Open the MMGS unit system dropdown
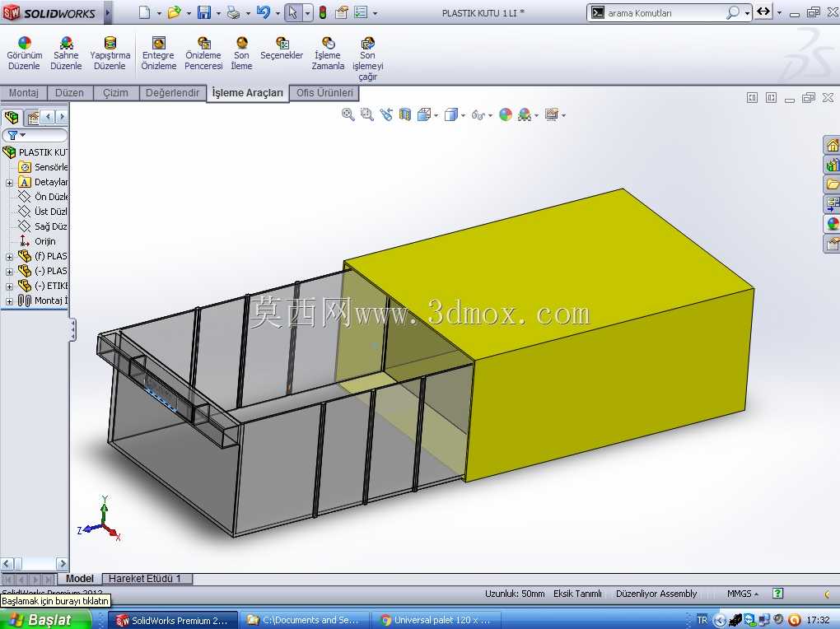The image size is (840, 629). 743,594
